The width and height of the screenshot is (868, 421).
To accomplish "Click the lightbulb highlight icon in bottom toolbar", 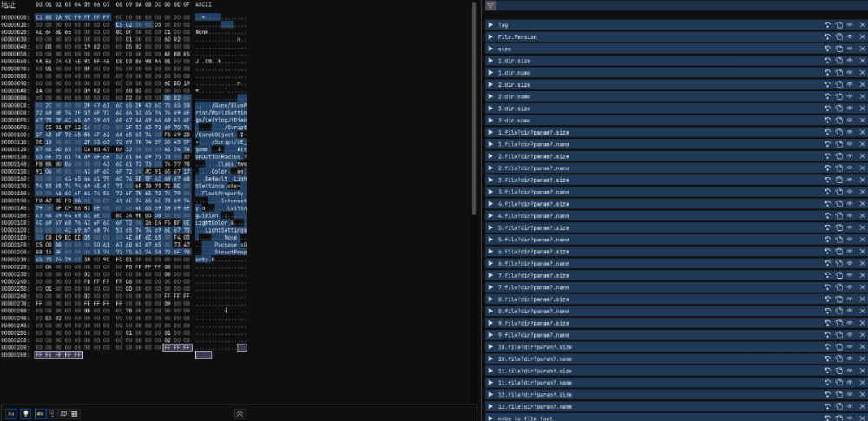I will coord(26,413).
